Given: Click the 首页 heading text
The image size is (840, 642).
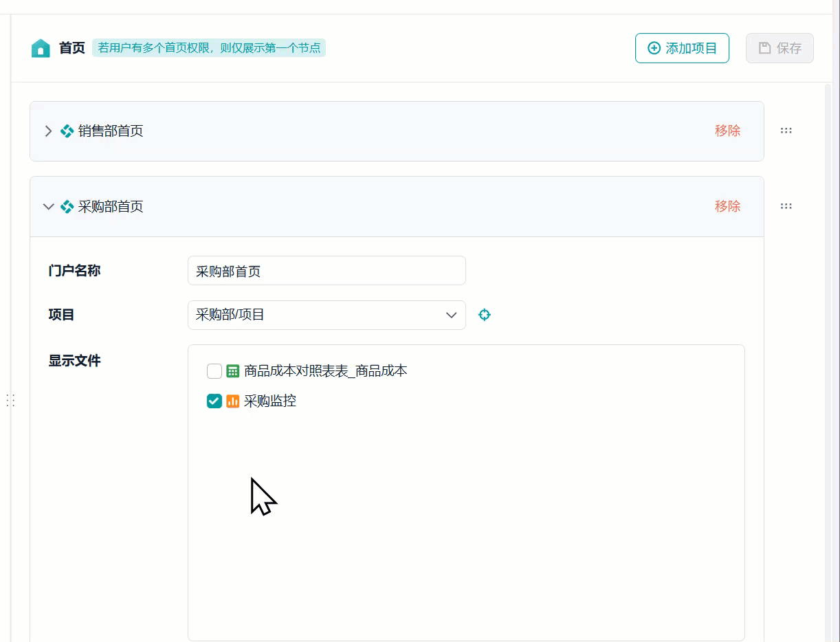Looking at the screenshot, I should (x=72, y=48).
